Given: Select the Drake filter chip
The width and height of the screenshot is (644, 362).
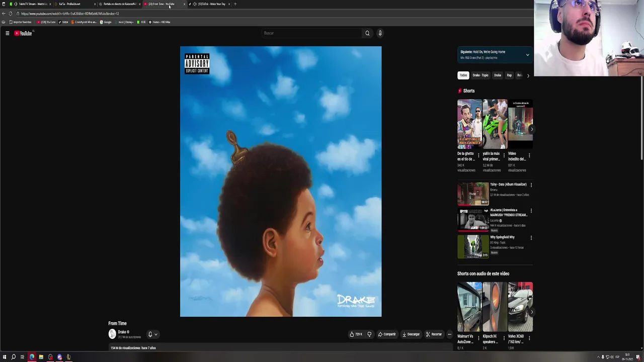Looking at the screenshot, I should pos(498,75).
